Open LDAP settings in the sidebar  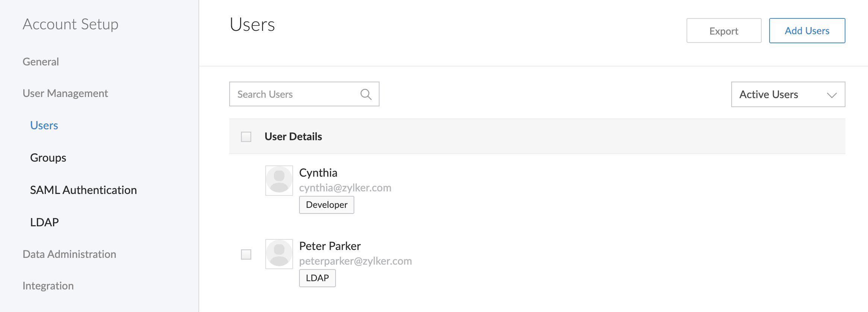coord(44,222)
